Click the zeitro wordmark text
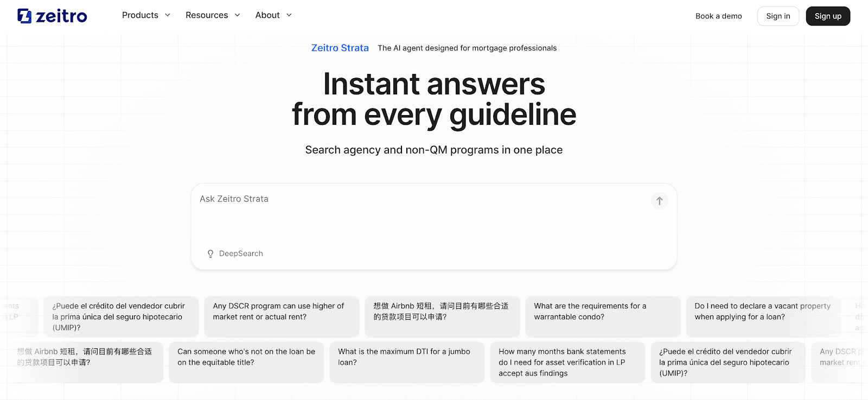 (x=61, y=16)
